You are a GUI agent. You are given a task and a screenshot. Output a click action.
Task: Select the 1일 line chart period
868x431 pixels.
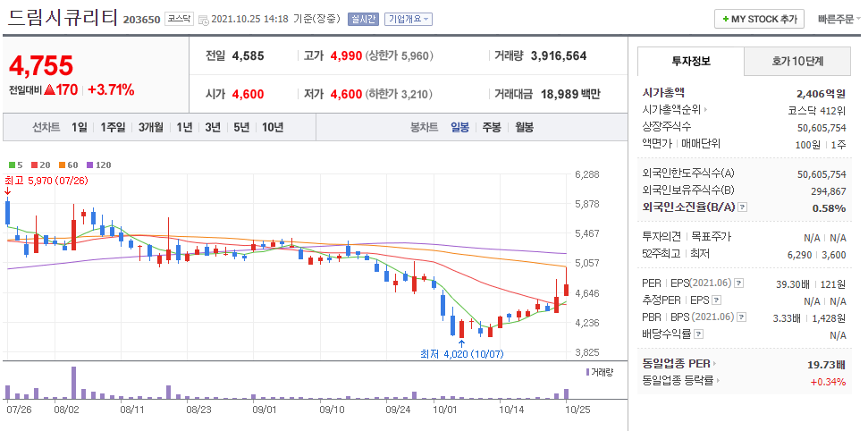[80, 127]
